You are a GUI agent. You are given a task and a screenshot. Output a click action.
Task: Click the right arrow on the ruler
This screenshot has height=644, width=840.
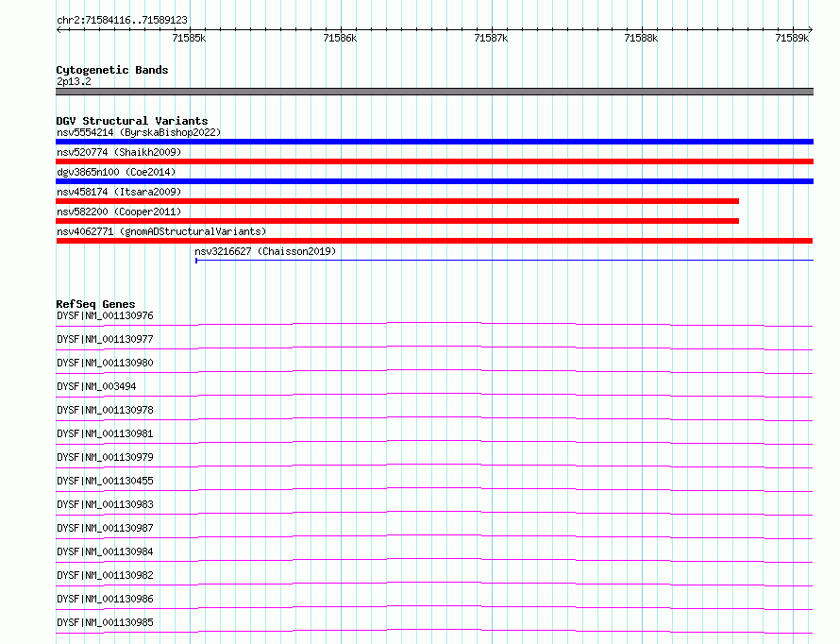click(x=810, y=30)
